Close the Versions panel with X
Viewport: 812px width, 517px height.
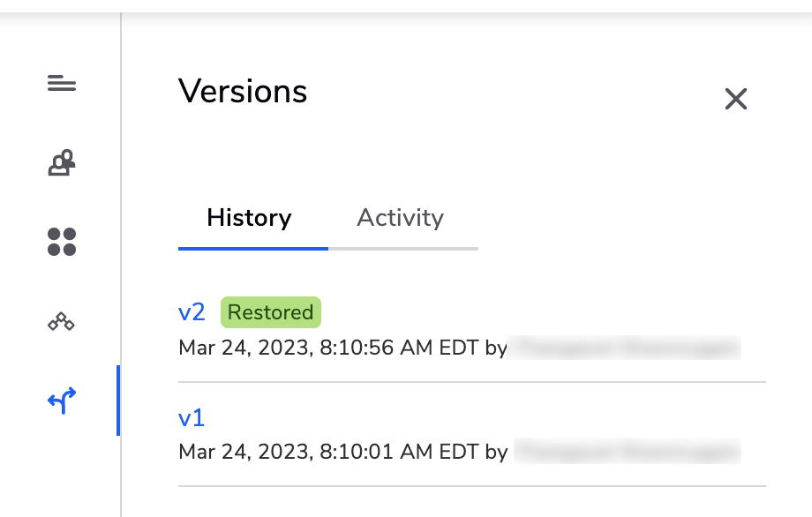(x=736, y=99)
